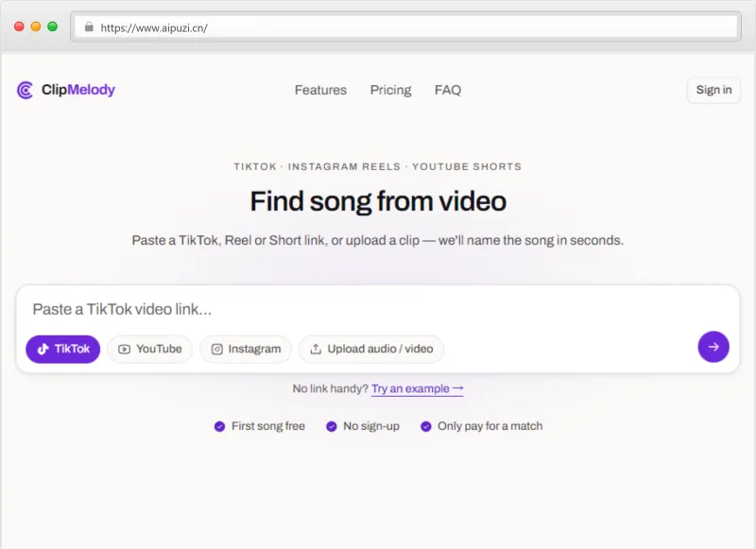Click the No sign-up checkmark icon
756x549 pixels.
click(332, 426)
